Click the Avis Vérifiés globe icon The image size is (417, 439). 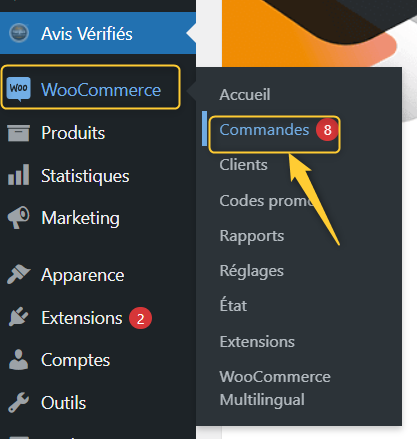tap(19, 33)
